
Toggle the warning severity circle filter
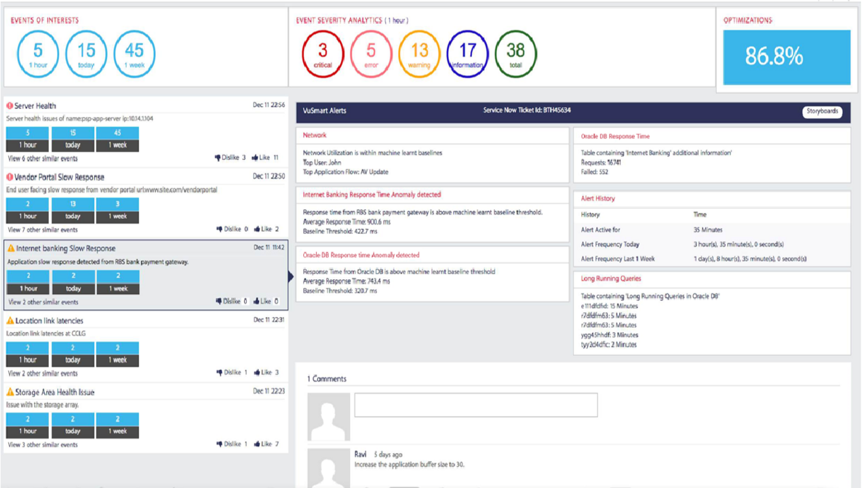(419, 53)
